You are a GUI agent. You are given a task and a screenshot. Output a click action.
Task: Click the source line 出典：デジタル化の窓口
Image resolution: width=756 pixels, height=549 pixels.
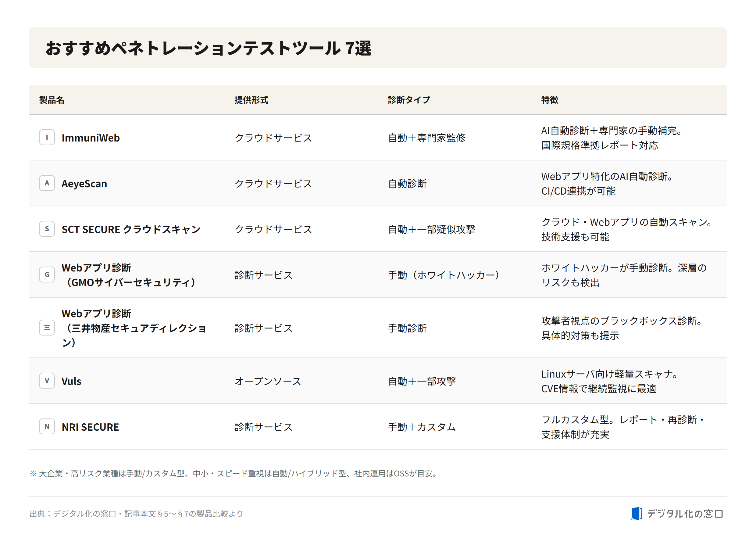[x=136, y=514]
